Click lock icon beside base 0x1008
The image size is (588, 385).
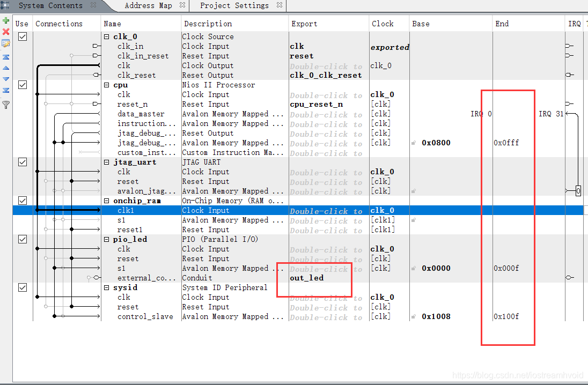pyautogui.click(x=414, y=317)
